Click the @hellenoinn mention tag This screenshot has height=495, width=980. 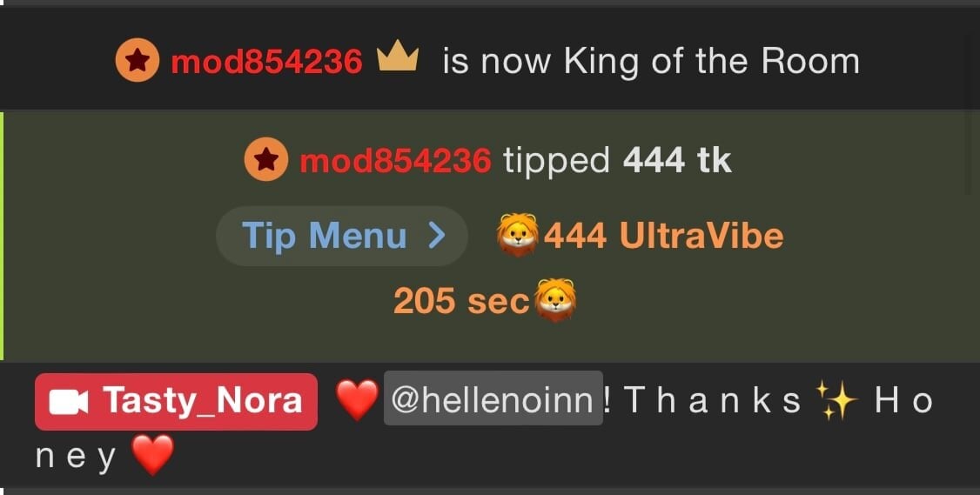point(493,398)
